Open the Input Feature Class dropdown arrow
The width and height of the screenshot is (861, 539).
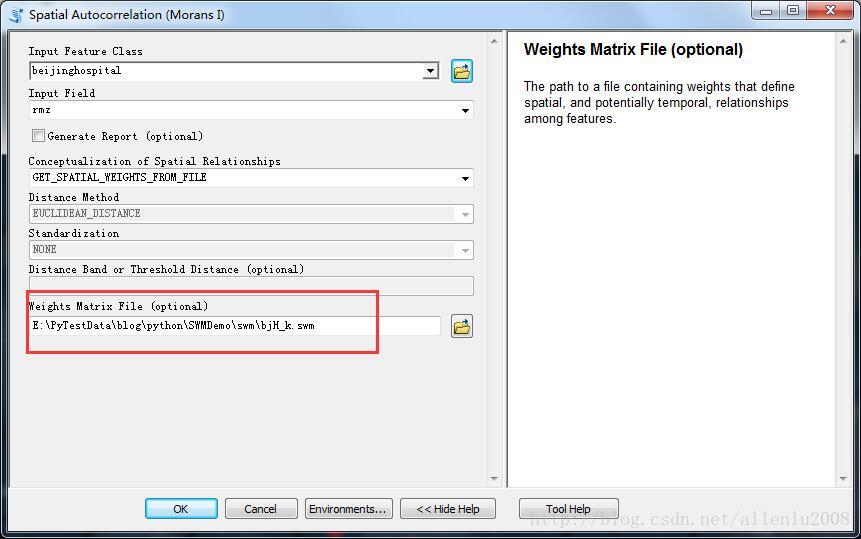pos(431,71)
